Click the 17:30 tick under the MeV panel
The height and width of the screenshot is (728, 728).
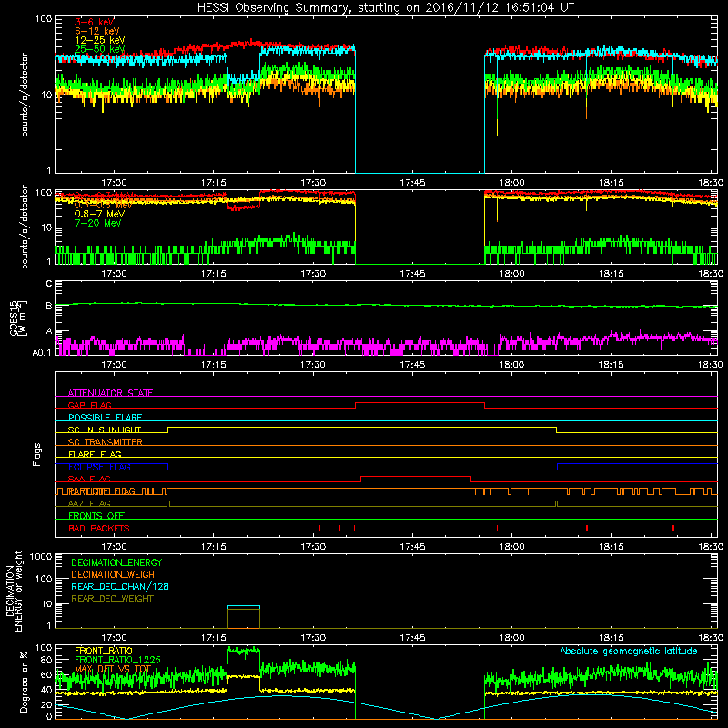pos(313,274)
